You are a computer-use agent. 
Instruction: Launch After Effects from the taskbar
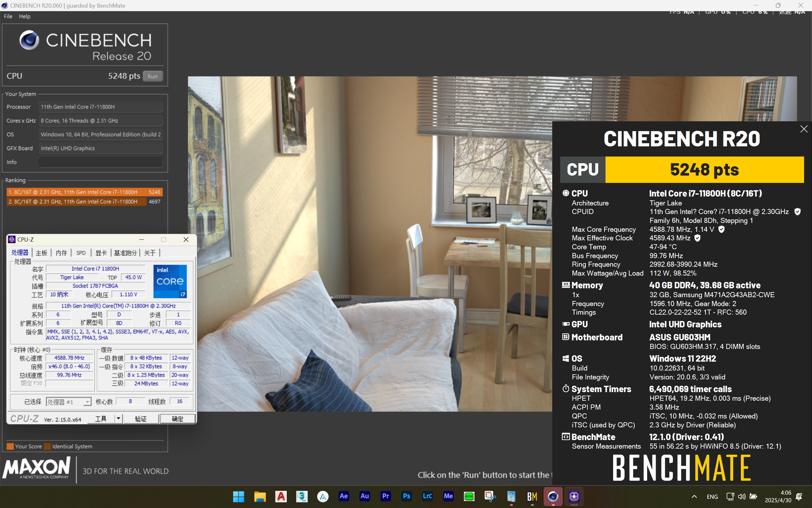[344, 496]
